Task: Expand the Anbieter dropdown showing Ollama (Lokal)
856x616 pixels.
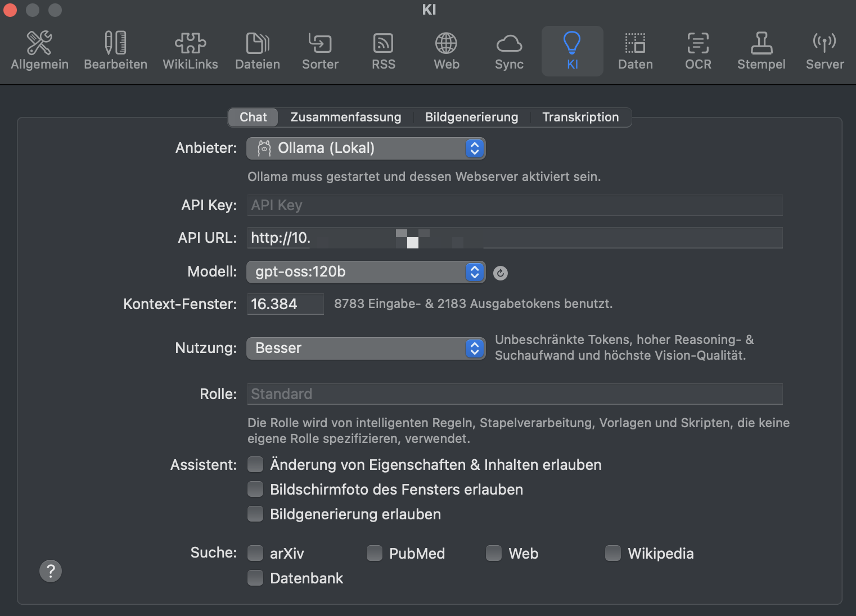Action: tap(366, 148)
